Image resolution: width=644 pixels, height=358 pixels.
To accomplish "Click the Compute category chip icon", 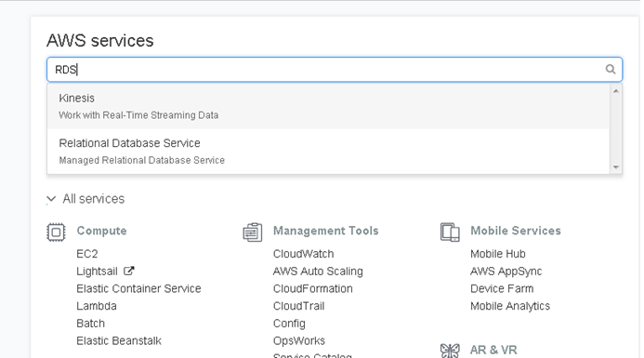I will pyautogui.click(x=56, y=232).
